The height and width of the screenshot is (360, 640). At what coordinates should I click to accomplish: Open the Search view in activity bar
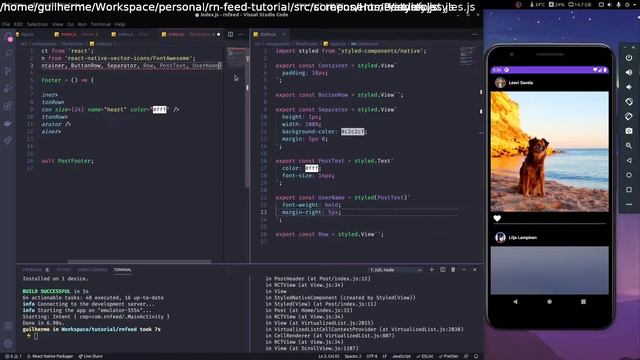click(8, 53)
